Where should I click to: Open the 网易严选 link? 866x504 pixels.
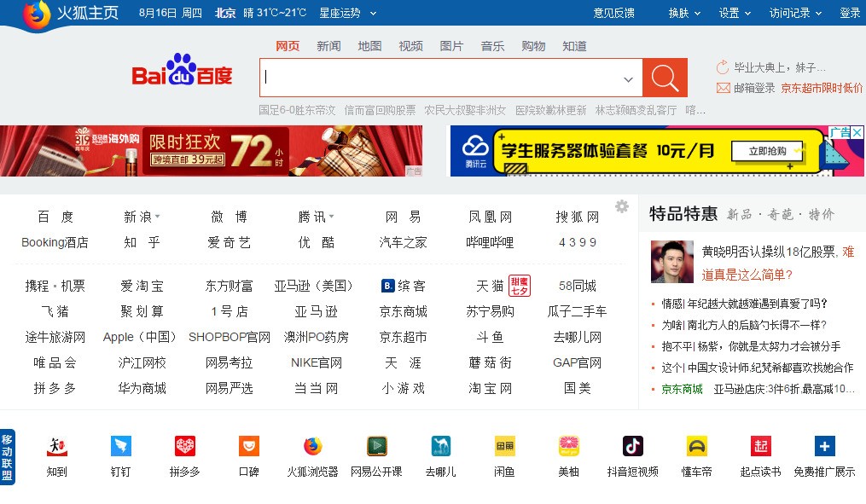click(x=230, y=388)
